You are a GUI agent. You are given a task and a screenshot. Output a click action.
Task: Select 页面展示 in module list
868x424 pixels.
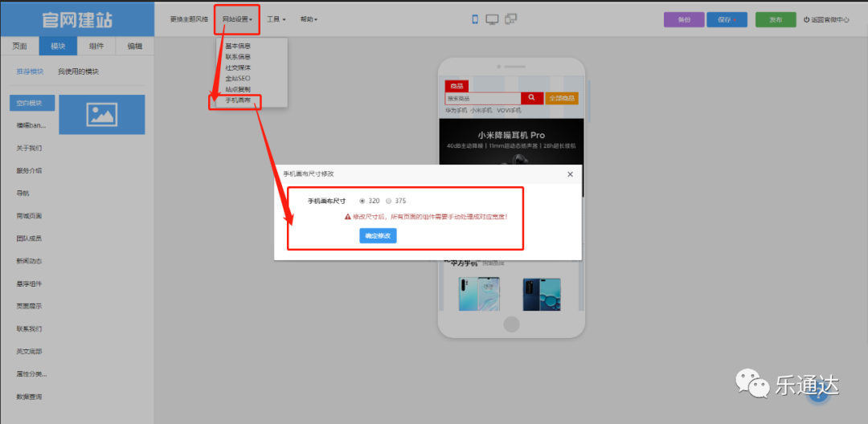29,306
